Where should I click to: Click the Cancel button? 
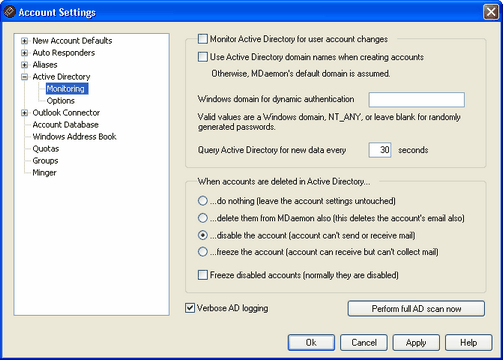pyautogui.click(x=364, y=343)
